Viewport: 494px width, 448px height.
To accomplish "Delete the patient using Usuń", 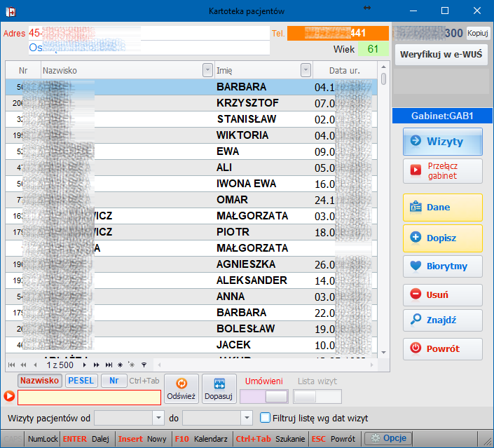I will click(x=443, y=295).
